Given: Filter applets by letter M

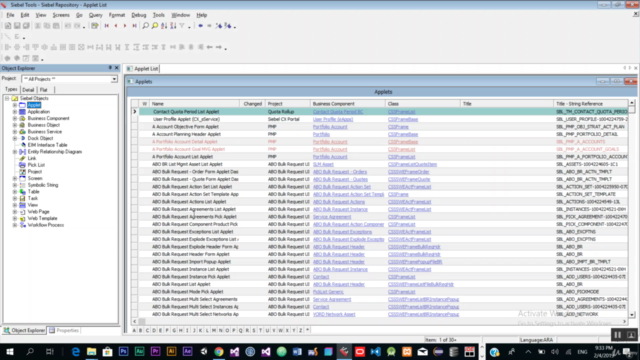Looking at the screenshot, I should pos(214,330).
